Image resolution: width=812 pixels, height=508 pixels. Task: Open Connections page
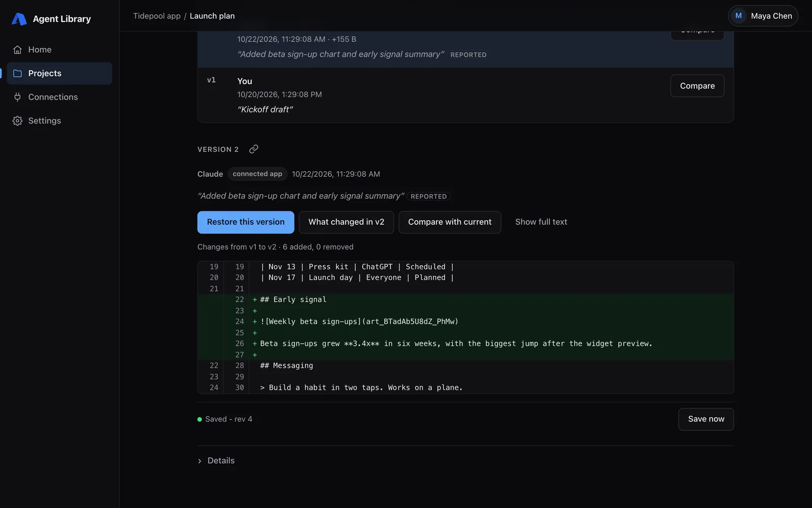tap(59, 97)
